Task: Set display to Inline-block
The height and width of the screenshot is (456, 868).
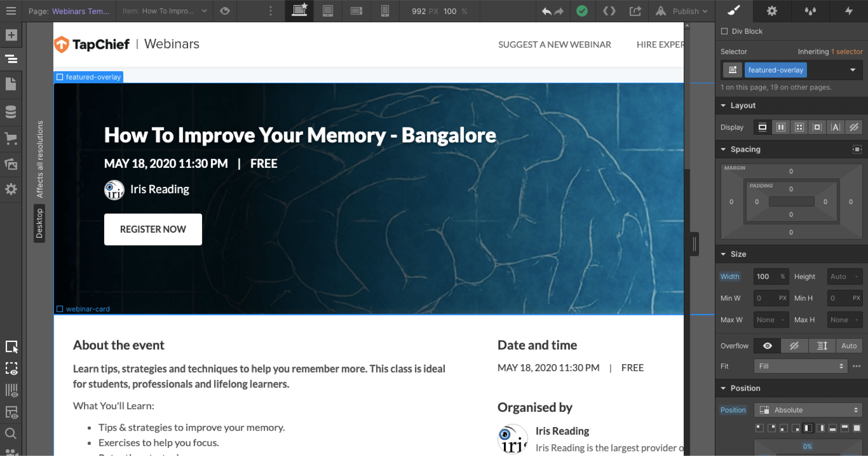Action: click(x=817, y=127)
